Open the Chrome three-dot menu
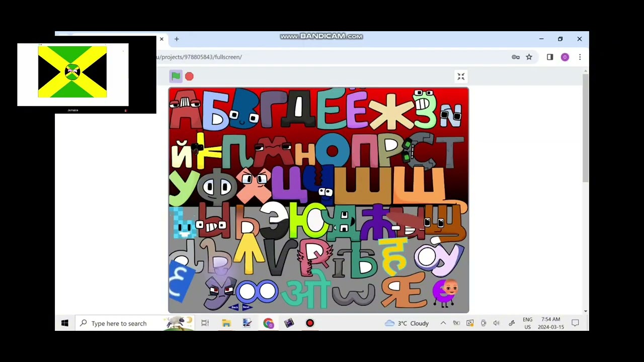Image resolution: width=644 pixels, height=362 pixels. pos(580,57)
